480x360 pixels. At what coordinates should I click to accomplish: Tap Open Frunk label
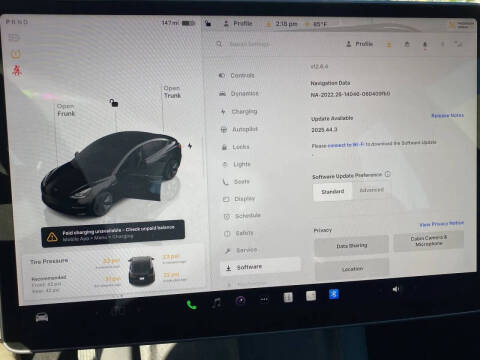point(66,110)
